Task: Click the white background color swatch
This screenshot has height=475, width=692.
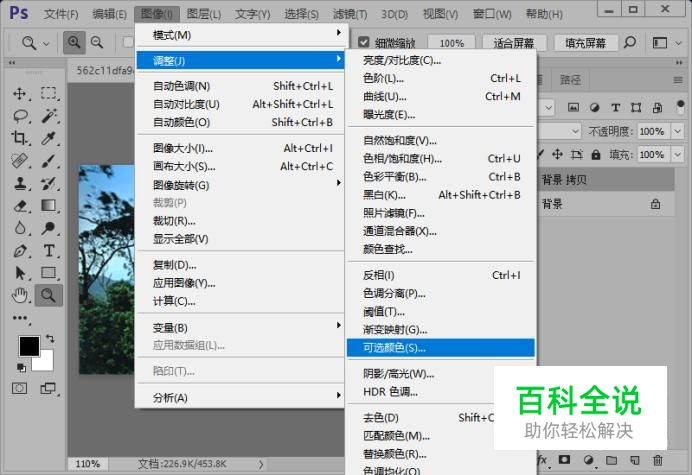Action: tap(46, 363)
